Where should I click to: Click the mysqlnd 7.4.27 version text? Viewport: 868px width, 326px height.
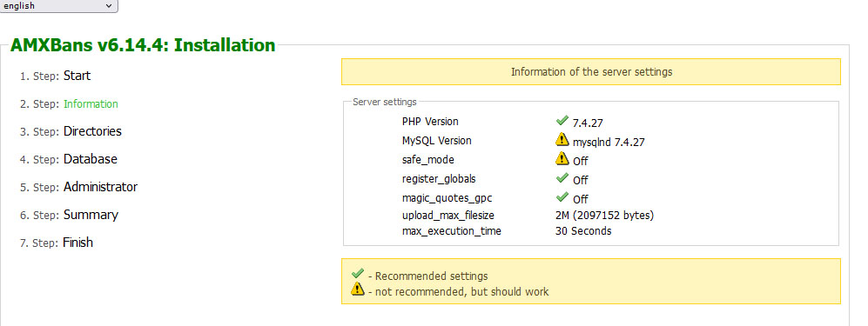[609, 142]
